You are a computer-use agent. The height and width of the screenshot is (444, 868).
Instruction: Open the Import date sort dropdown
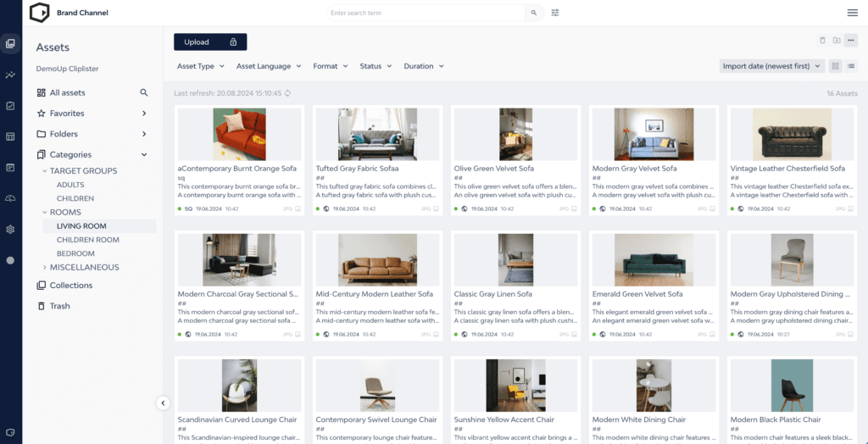coord(771,66)
